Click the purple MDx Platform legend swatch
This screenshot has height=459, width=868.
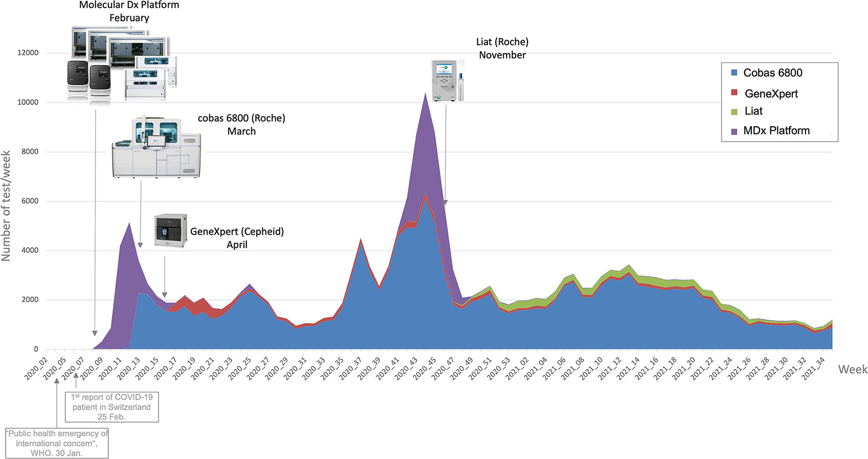(734, 131)
